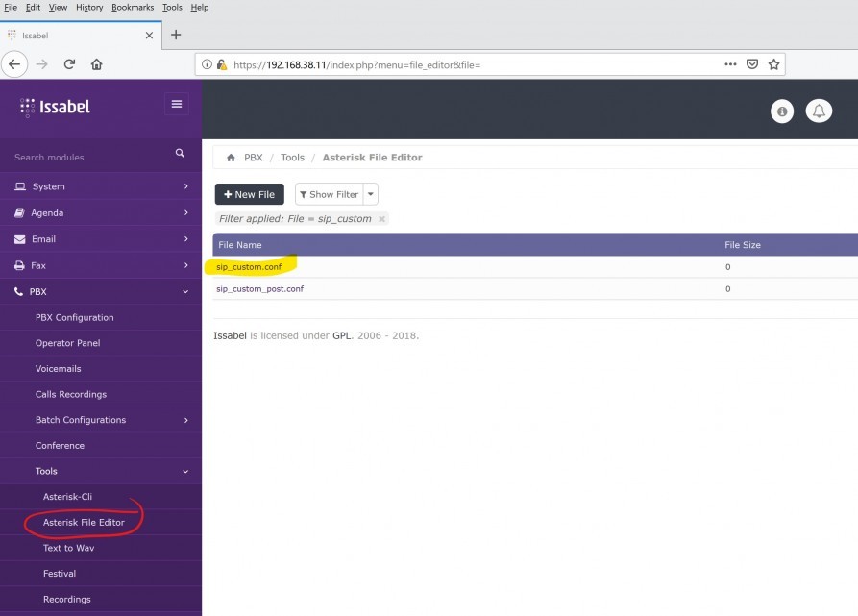This screenshot has height=616, width=858.
Task: Open Recordings tool in sidebar
Action: [66, 599]
